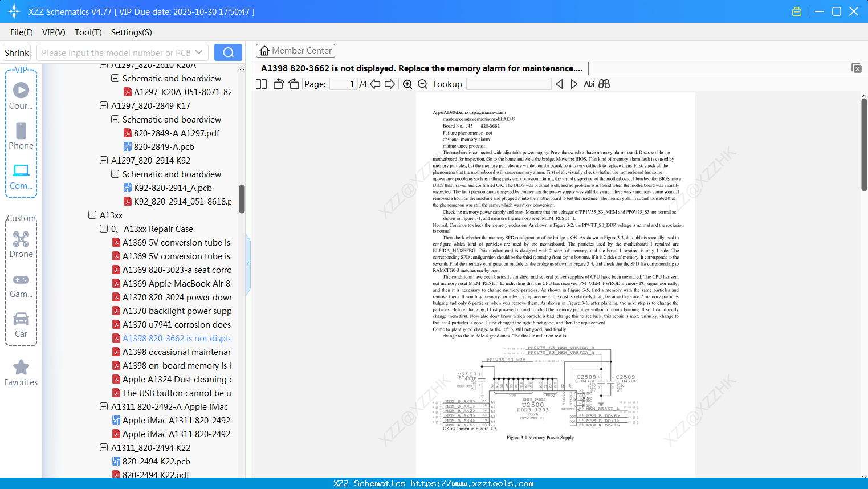Select the Computer category
This screenshot has width=868, height=489.
(21, 176)
